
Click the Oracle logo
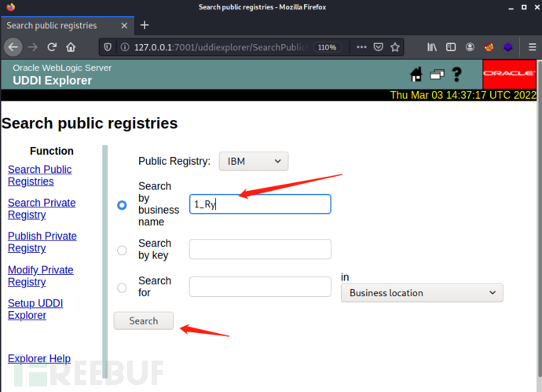point(509,74)
